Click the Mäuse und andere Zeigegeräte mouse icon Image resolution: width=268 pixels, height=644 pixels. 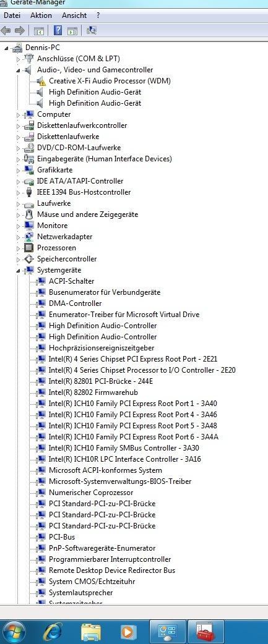[28, 214]
